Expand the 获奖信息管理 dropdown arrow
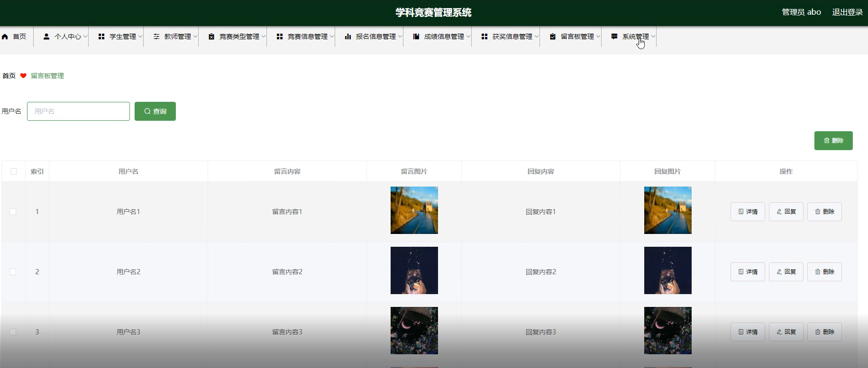This screenshot has height=368, width=868. pos(537,36)
